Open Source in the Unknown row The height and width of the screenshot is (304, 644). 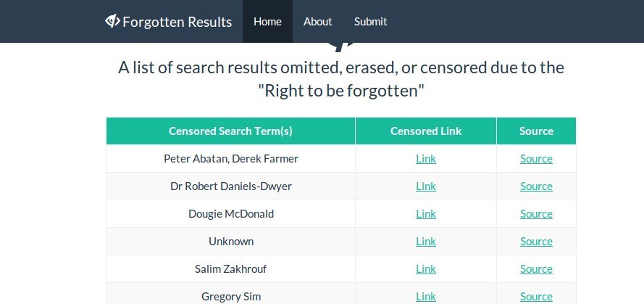(536, 242)
